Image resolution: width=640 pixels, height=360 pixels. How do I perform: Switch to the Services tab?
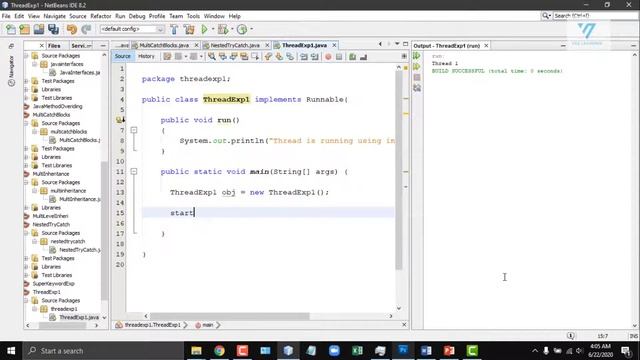click(x=81, y=46)
